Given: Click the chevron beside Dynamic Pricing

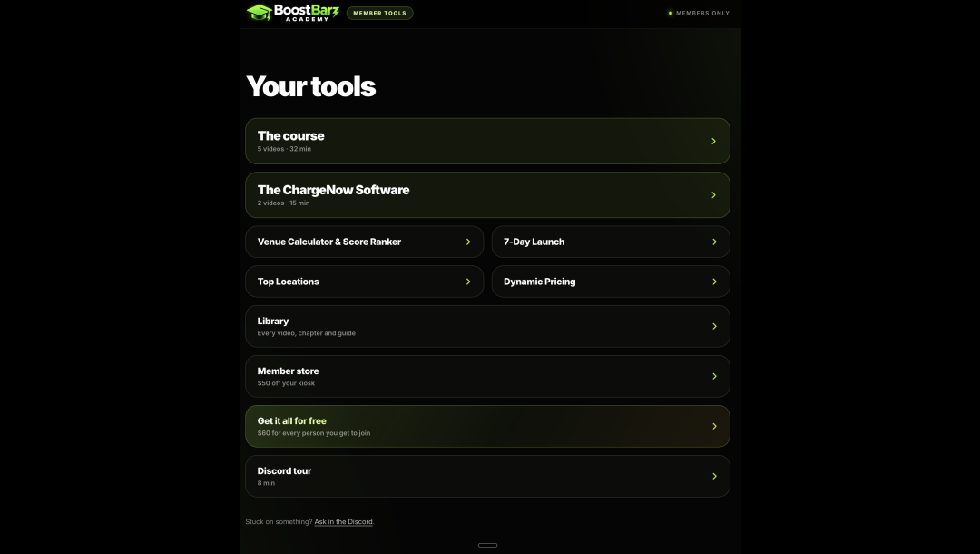Looking at the screenshot, I should 714,282.
